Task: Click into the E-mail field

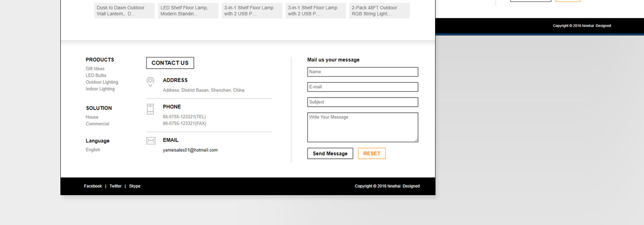Action: [x=362, y=87]
